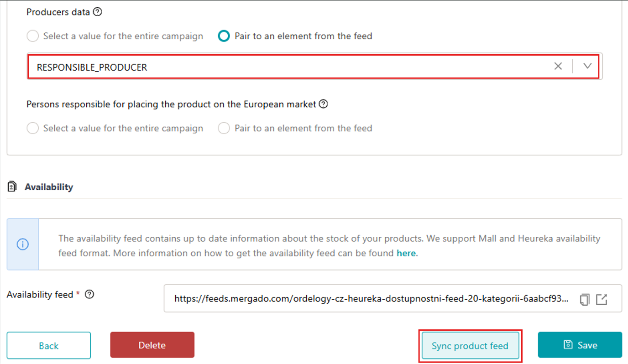Choose pair to feed element for Producers data
The image size is (628, 364).
(x=224, y=36)
